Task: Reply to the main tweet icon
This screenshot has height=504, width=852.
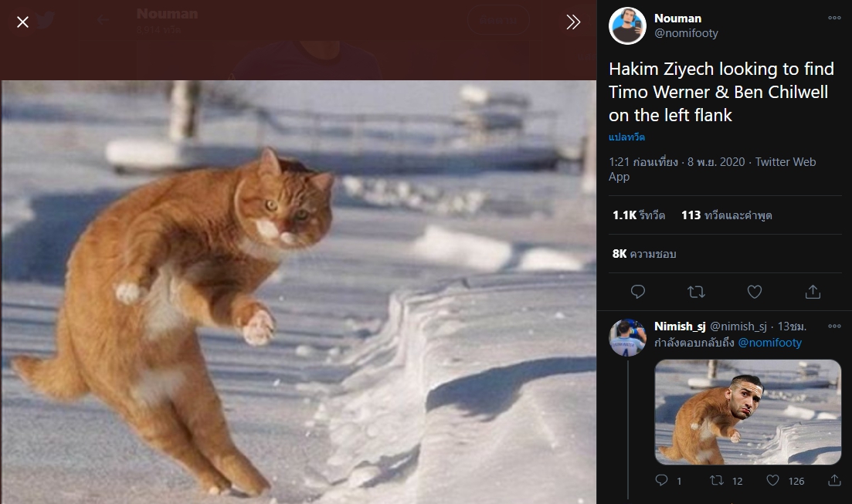Action: click(x=638, y=293)
